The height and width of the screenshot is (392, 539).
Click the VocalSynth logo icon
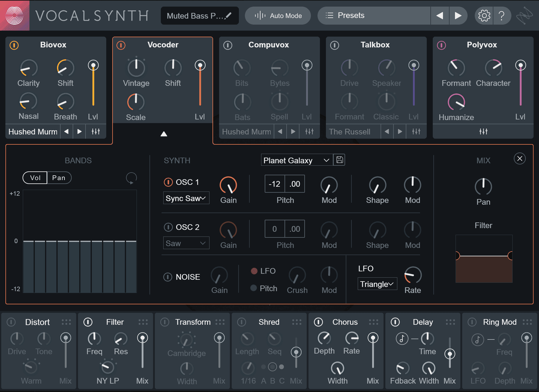click(x=15, y=15)
